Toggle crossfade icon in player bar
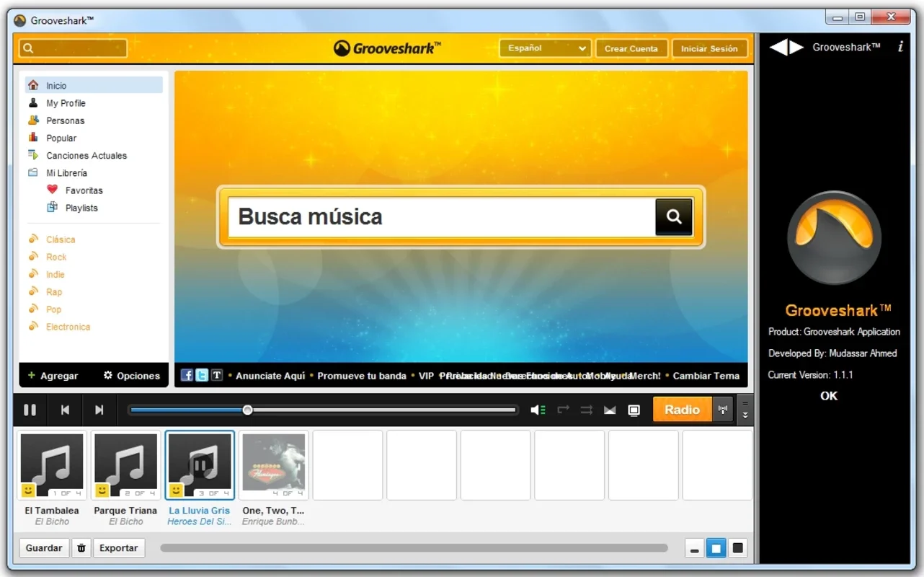924x577 pixels. point(610,410)
